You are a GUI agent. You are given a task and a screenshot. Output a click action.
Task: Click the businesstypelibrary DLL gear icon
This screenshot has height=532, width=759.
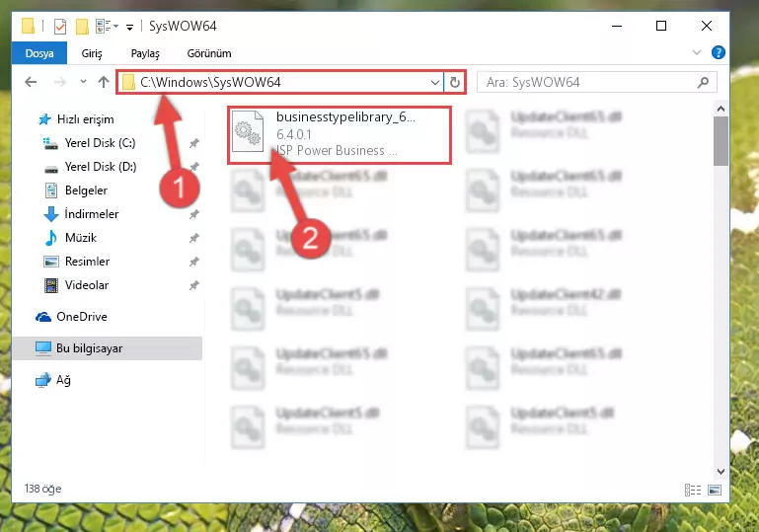(x=248, y=131)
